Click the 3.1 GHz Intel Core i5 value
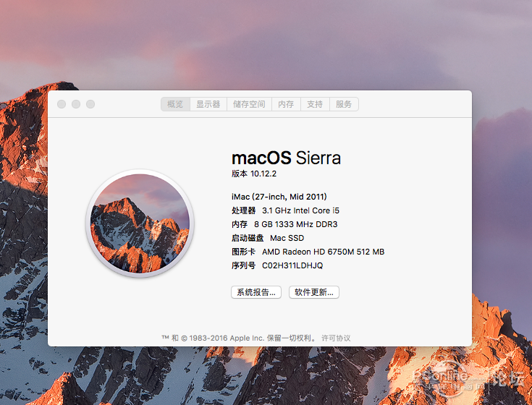 click(300, 210)
